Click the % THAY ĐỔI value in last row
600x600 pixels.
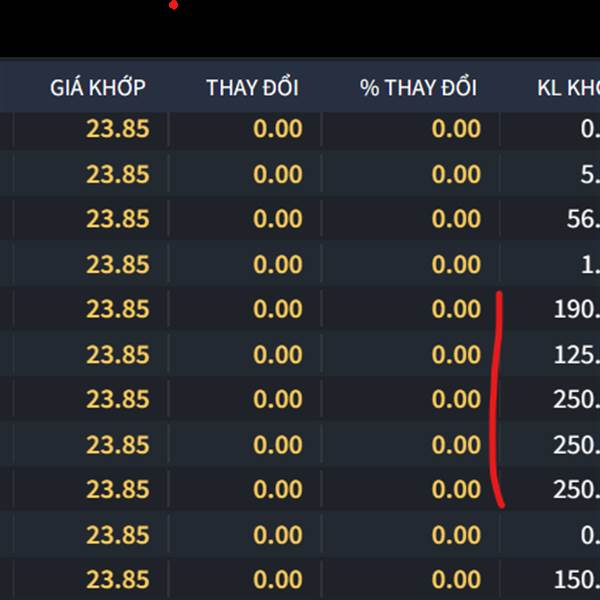coord(456,579)
